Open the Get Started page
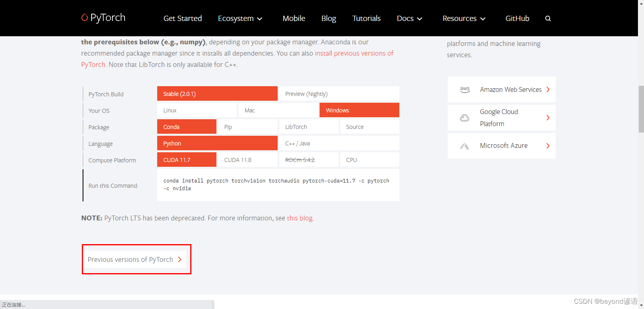Screen dimensions: 644x309 coord(183,19)
